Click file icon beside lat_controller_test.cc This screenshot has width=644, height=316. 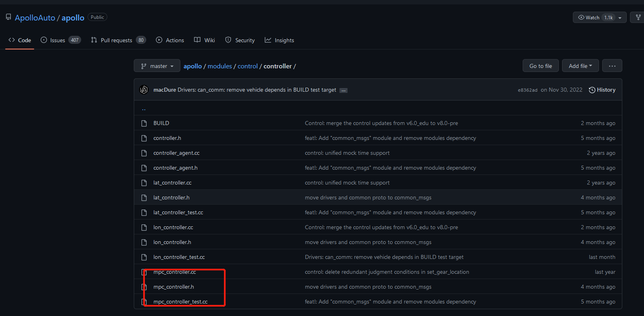(144, 212)
